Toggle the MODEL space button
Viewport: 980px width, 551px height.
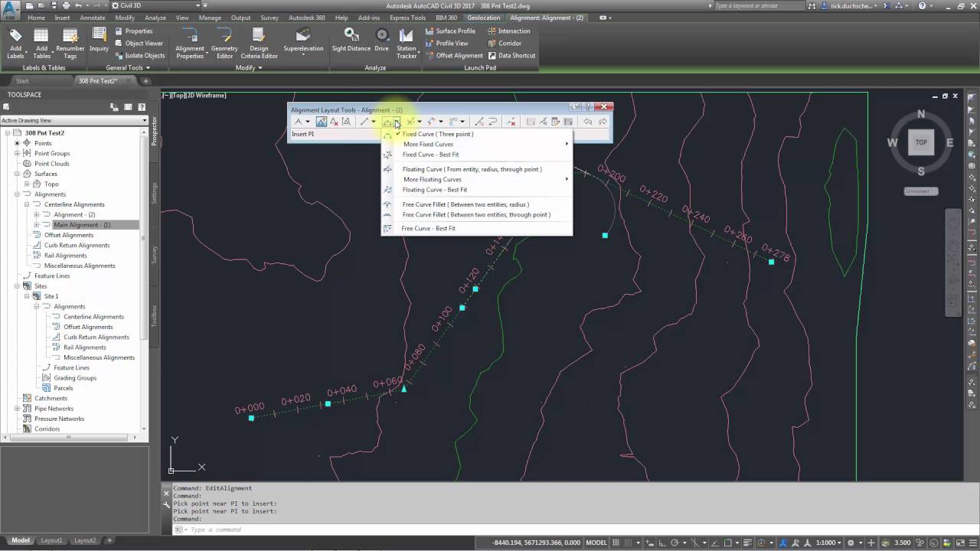[596, 543]
